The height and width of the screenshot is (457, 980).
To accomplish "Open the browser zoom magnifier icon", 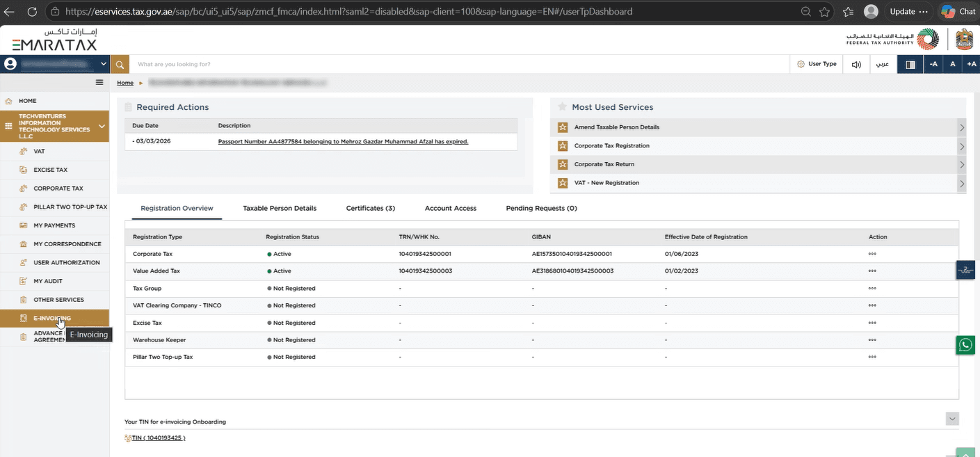I will (x=805, y=12).
